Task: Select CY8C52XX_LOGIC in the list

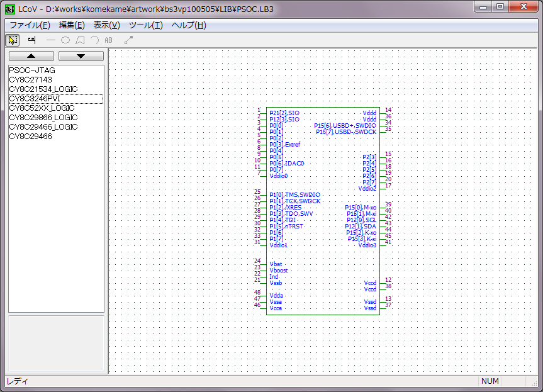Action: coord(56,108)
